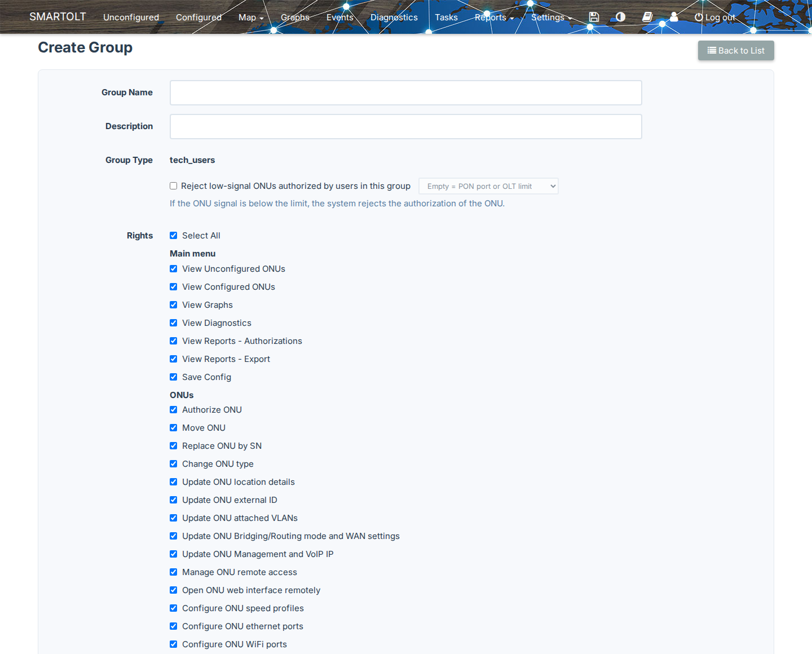Open the Diagnostics menu item
The height and width of the screenshot is (654, 812).
(394, 17)
